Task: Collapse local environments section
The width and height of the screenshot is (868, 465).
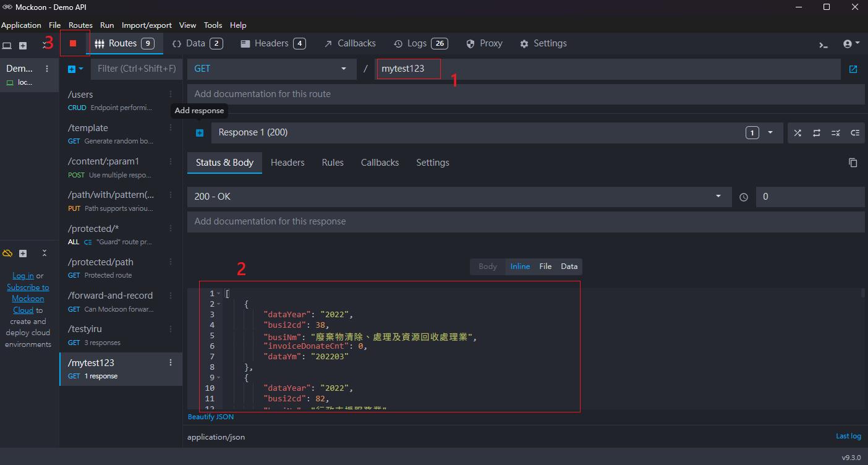Action: pyautogui.click(x=45, y=45)
